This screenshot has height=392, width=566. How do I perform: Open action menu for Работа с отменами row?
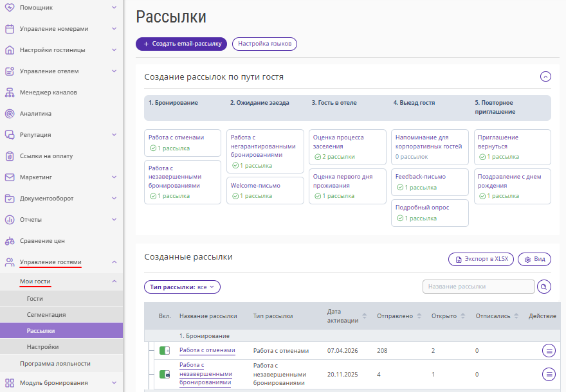coord(549,350)
